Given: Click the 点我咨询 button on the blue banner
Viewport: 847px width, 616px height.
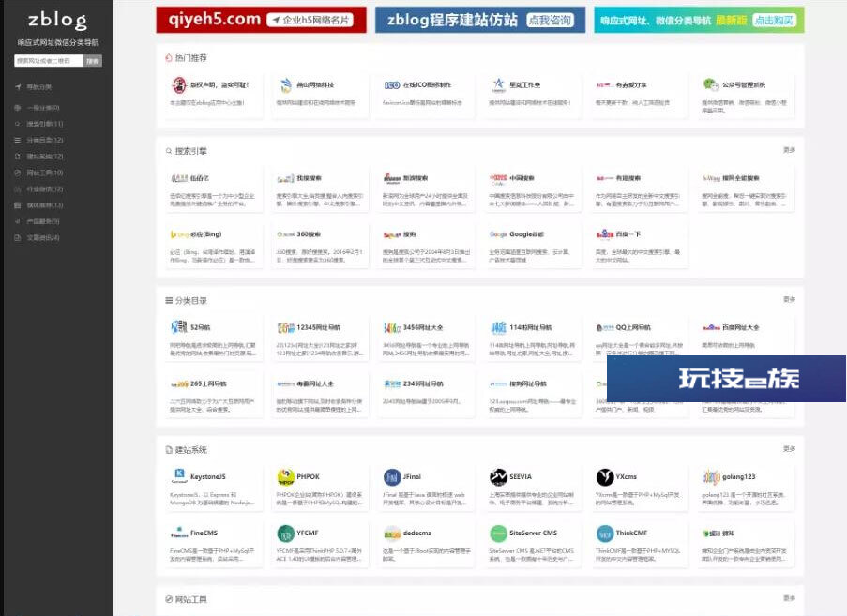Looking at the screenshot, I should pyautogui.click(x=550, y=20).
